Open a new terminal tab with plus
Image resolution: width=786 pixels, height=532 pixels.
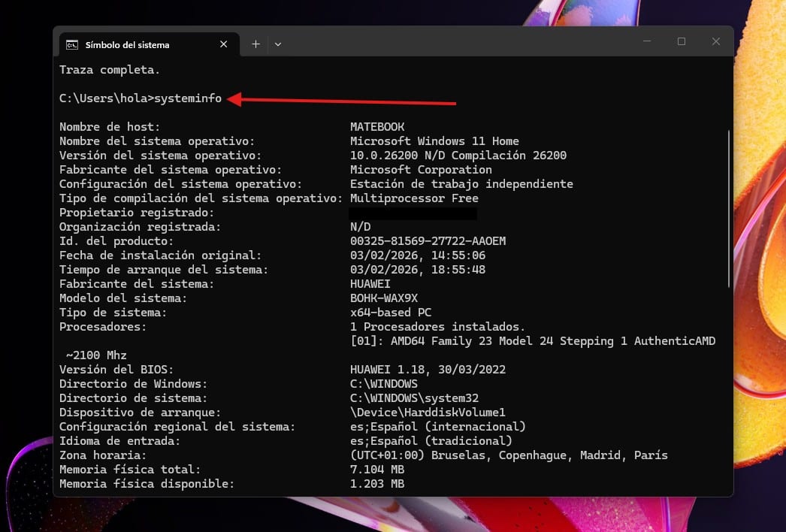coord(255,44)
